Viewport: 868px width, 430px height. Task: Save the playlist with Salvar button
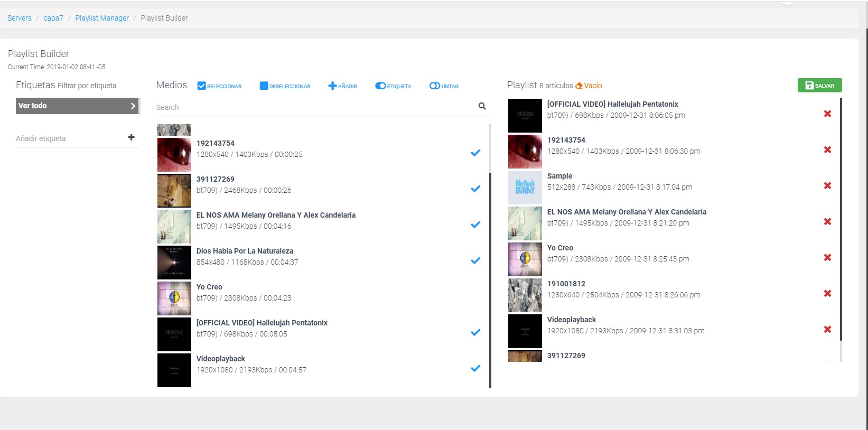point(819,86)
